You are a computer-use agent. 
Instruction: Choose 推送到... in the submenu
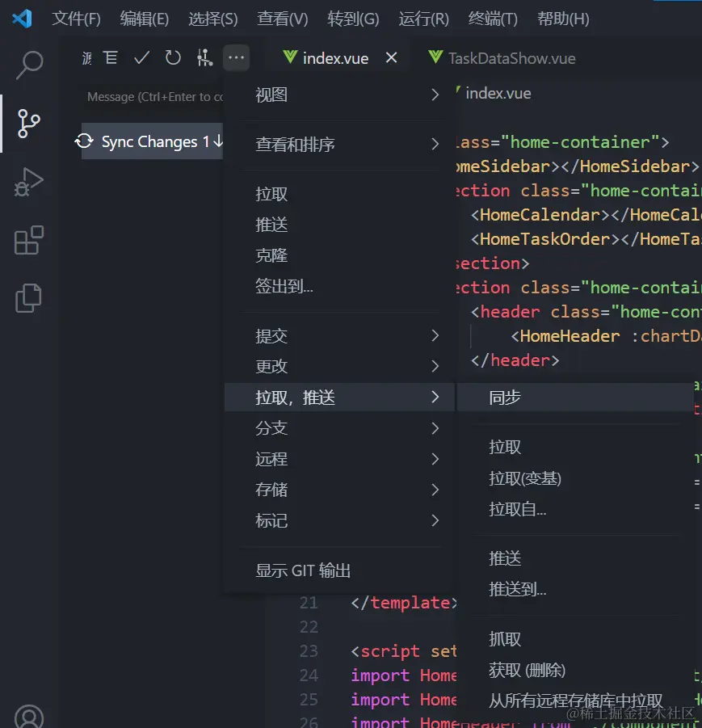tap(575, 589)
